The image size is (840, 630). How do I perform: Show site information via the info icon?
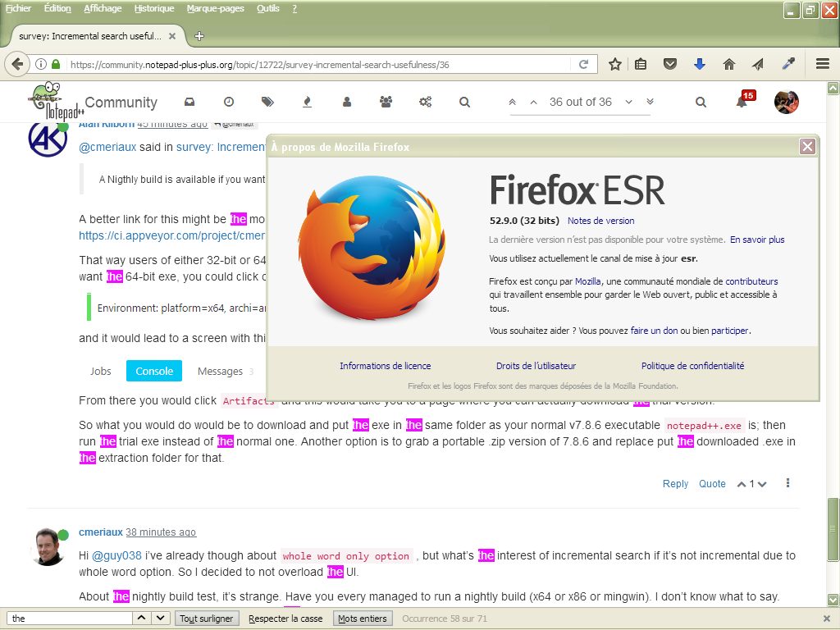41,64
